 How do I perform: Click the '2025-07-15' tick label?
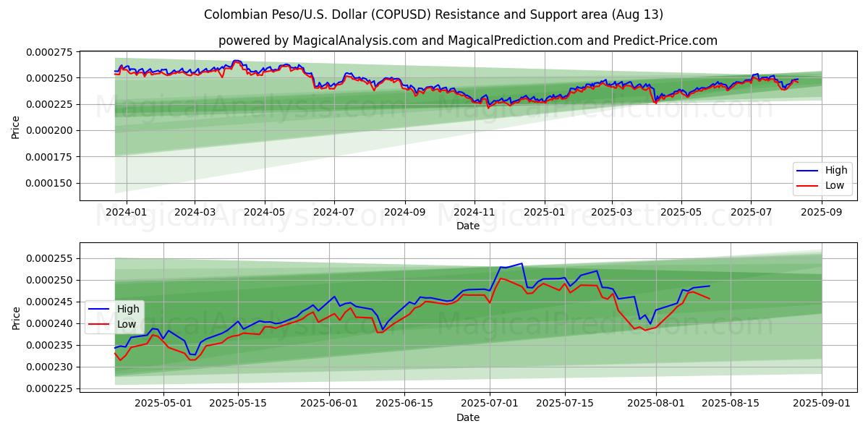[566, 404]
